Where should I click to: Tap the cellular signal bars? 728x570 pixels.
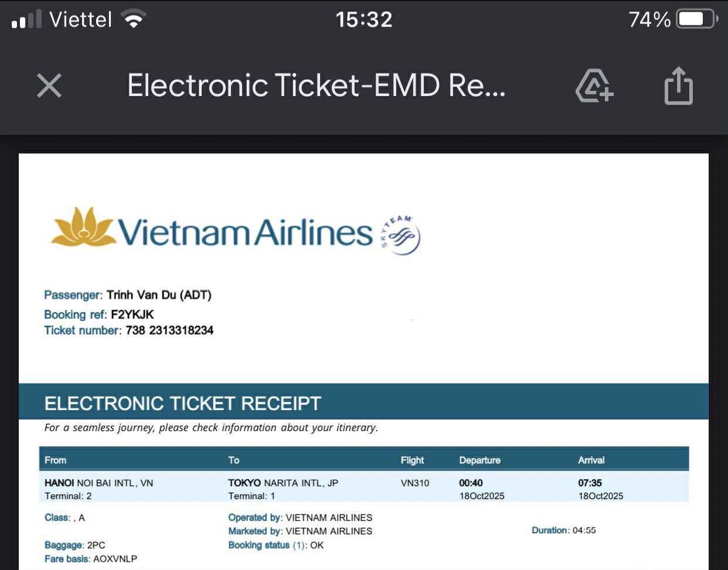26,20
